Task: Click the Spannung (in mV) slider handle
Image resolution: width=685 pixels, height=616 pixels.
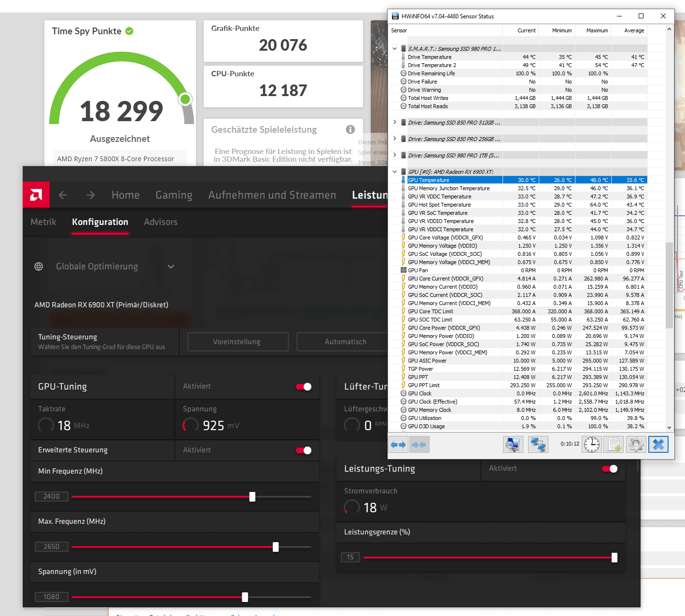Action: (x=245, y=597)
